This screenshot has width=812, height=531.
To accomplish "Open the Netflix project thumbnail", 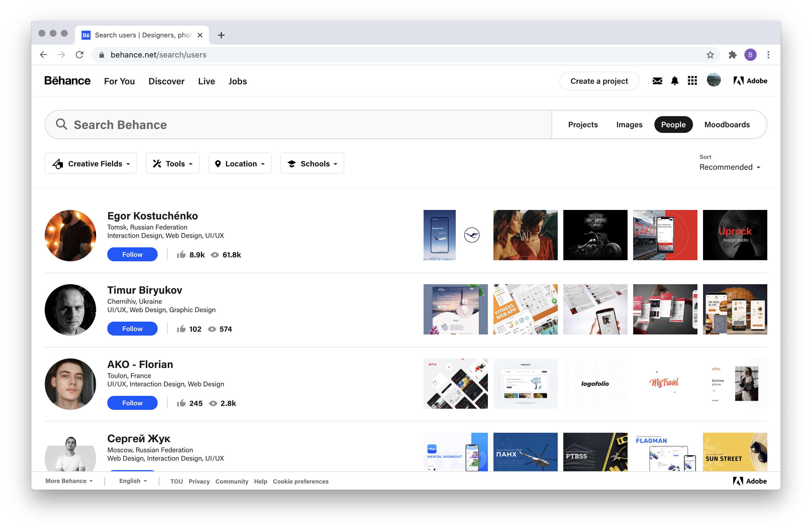I will point(455,384).
